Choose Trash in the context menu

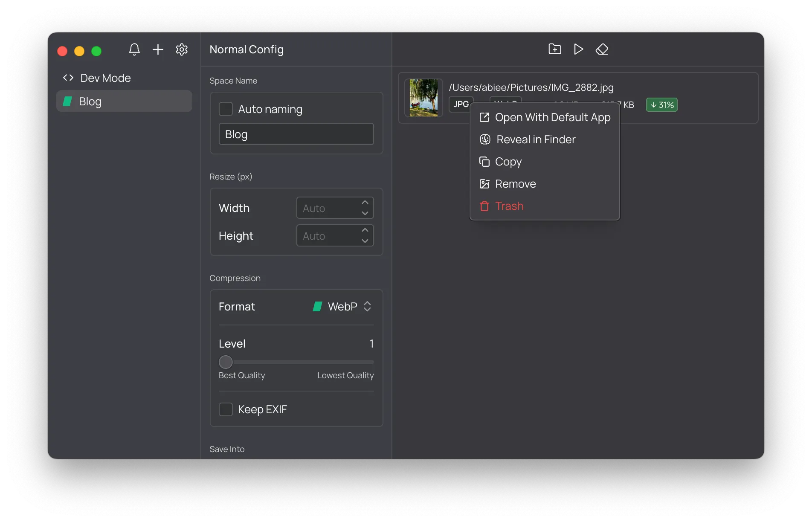click(x=545, y=206)
